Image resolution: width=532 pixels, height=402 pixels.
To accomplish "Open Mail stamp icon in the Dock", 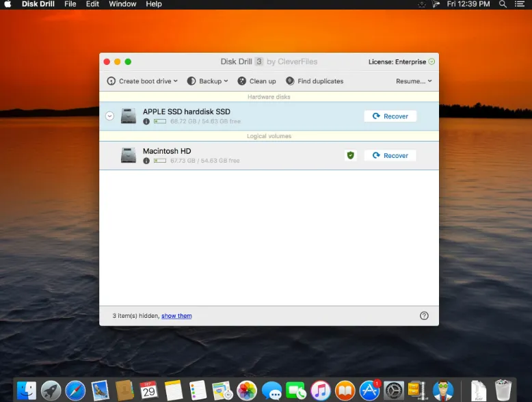I will (100, 390).
